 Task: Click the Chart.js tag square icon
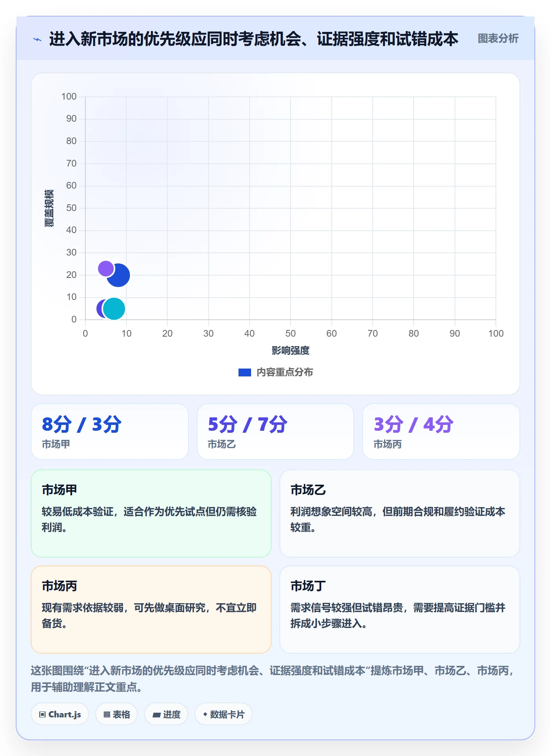point(43,715)
